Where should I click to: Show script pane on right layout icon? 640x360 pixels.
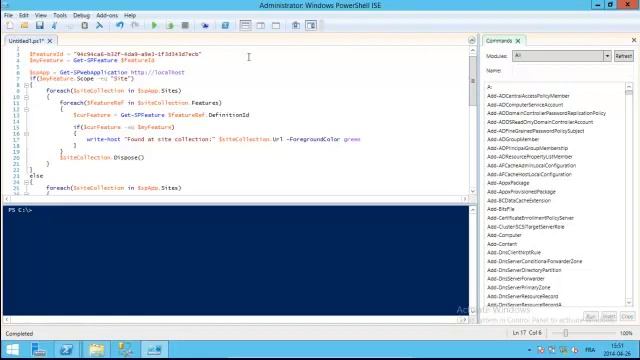(x=260, y=25)
